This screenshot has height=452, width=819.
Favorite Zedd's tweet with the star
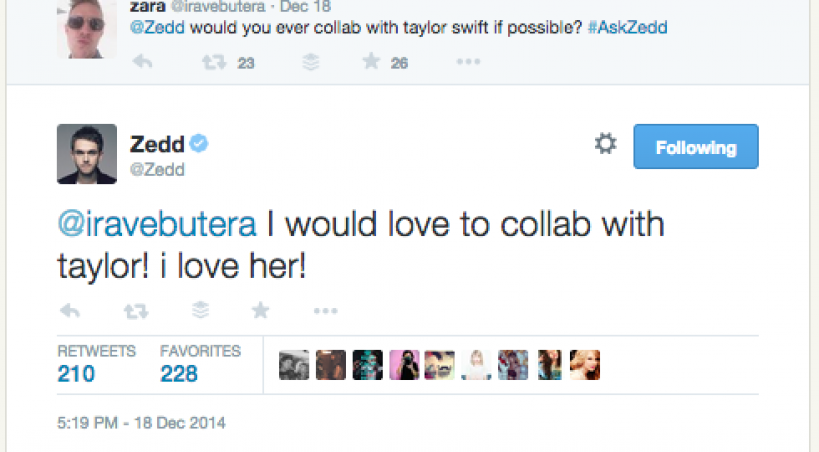(x=260, y=311)
